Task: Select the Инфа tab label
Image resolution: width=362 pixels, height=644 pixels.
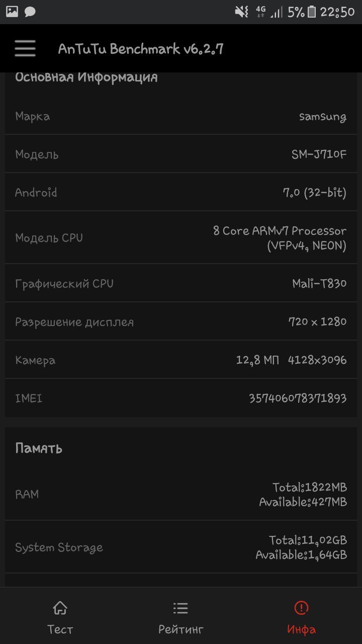Action: click(301, 629)
